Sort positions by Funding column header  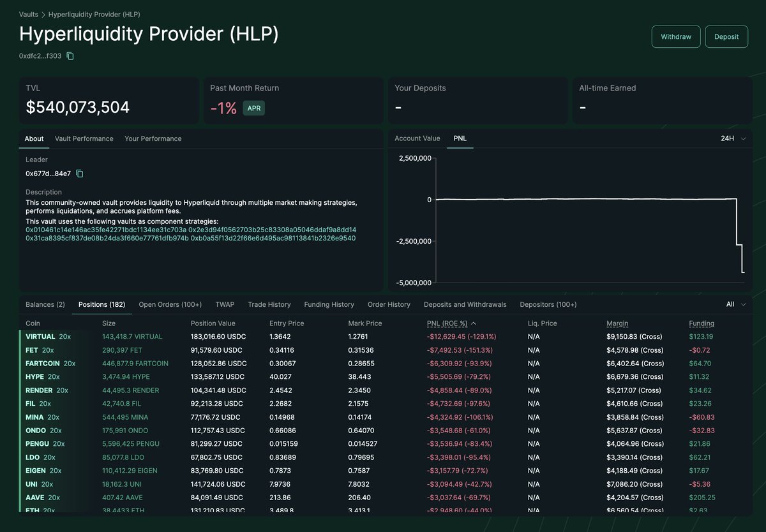click(x=702, y=323)
